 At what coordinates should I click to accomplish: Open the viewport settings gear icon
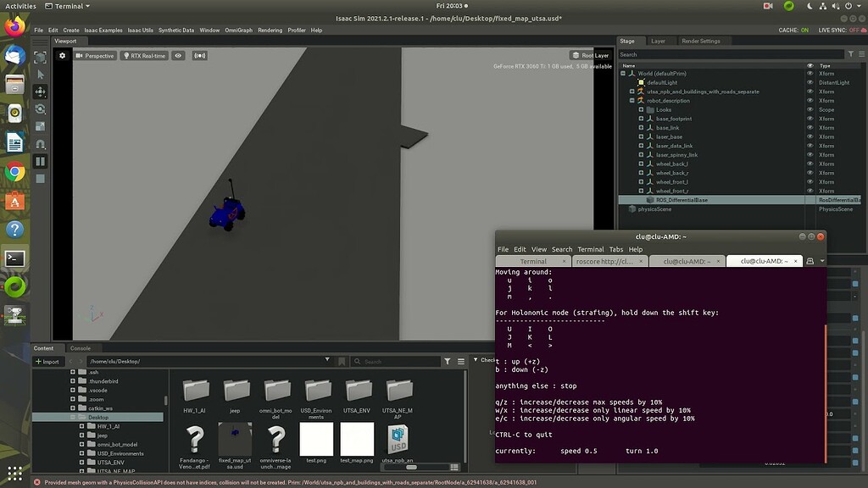[x=62, y=55]
